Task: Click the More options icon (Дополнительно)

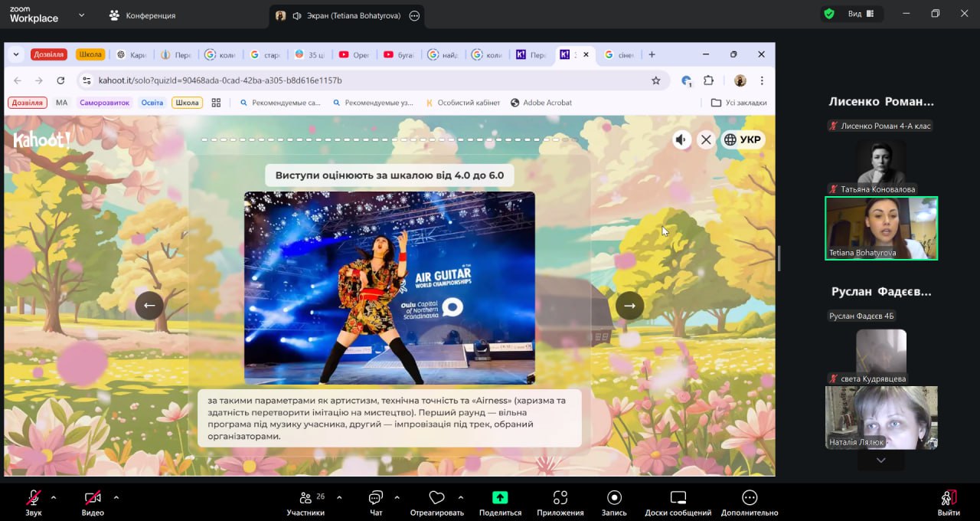Action: click(x=749, y=498)
